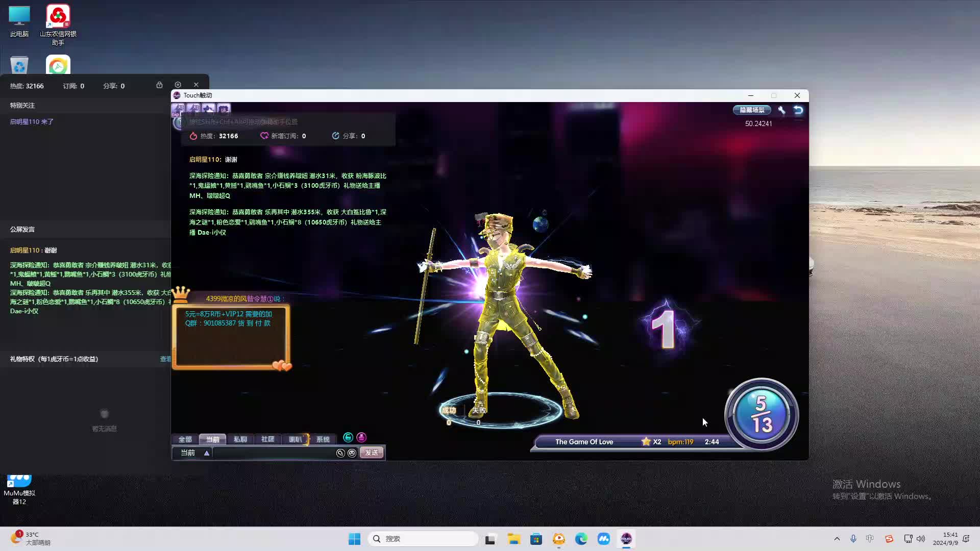Screen dimensions: 980x551
Task: Click the blue return arrow icon
Action: [x=798, y=110]
